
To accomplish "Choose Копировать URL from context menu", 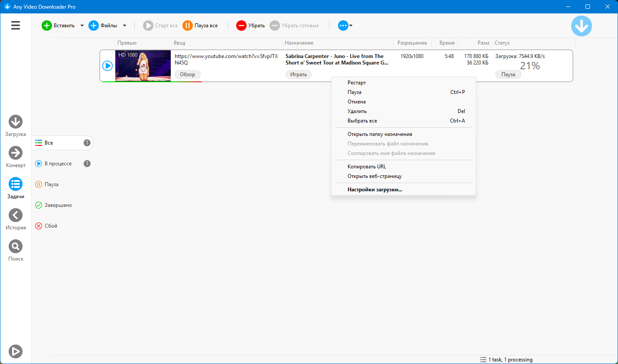I will [x=367, y=167].
